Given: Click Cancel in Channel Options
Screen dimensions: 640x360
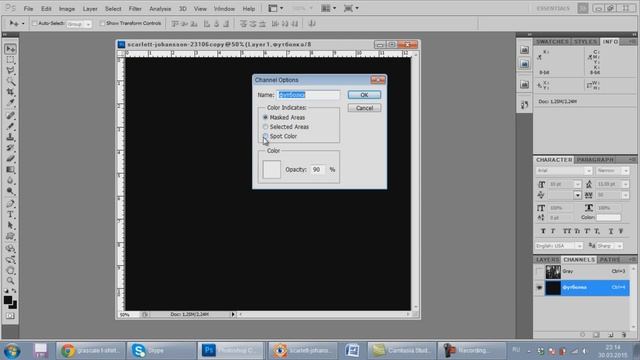Looking at the screenshot, I should pos(364,108).
